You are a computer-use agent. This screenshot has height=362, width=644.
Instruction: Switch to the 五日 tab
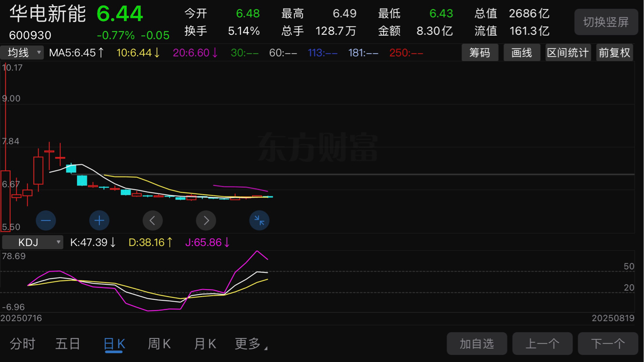pos(68,344)
